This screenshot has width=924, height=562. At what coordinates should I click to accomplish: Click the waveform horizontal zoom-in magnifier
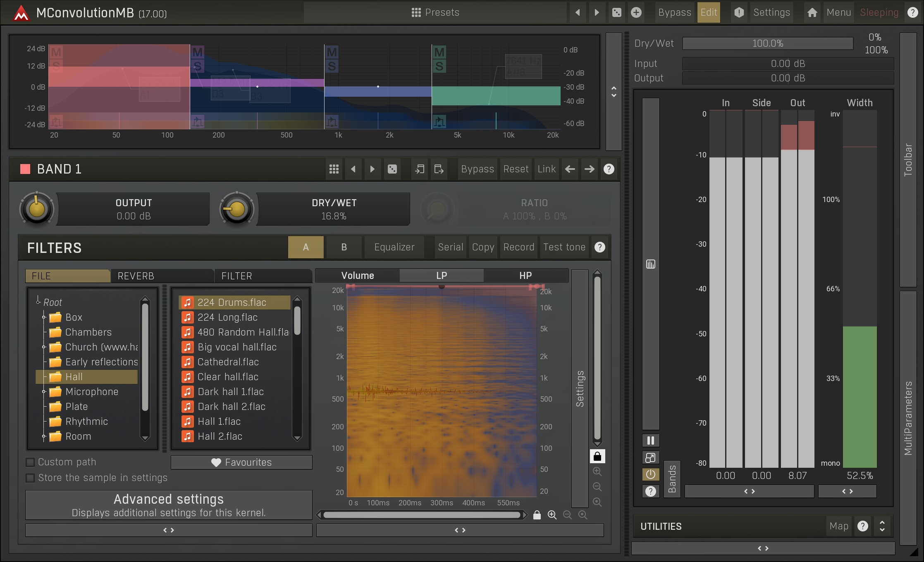pos(552,515)
